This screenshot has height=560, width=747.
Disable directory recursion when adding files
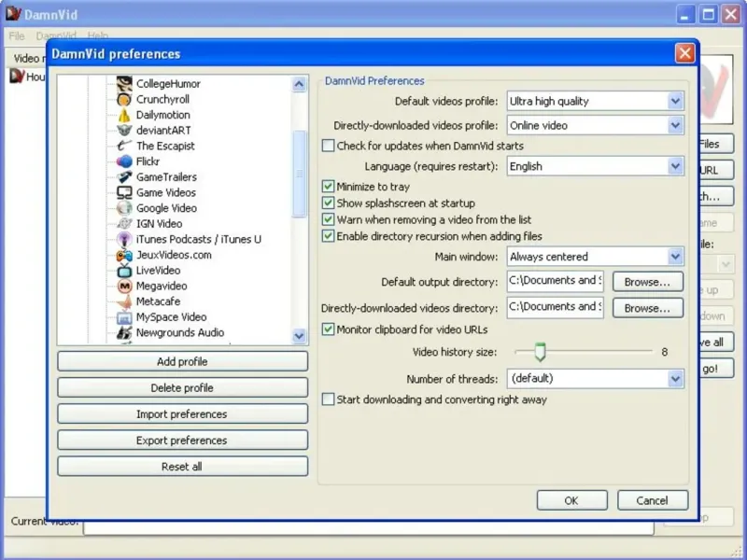(328, 236)
